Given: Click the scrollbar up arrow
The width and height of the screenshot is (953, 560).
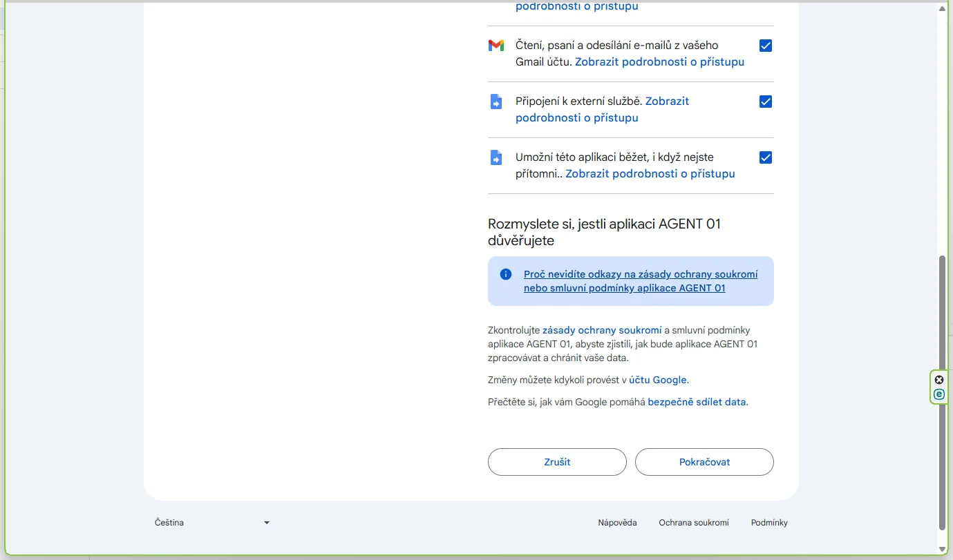Looking at the screenshot, I should [943, 8].
